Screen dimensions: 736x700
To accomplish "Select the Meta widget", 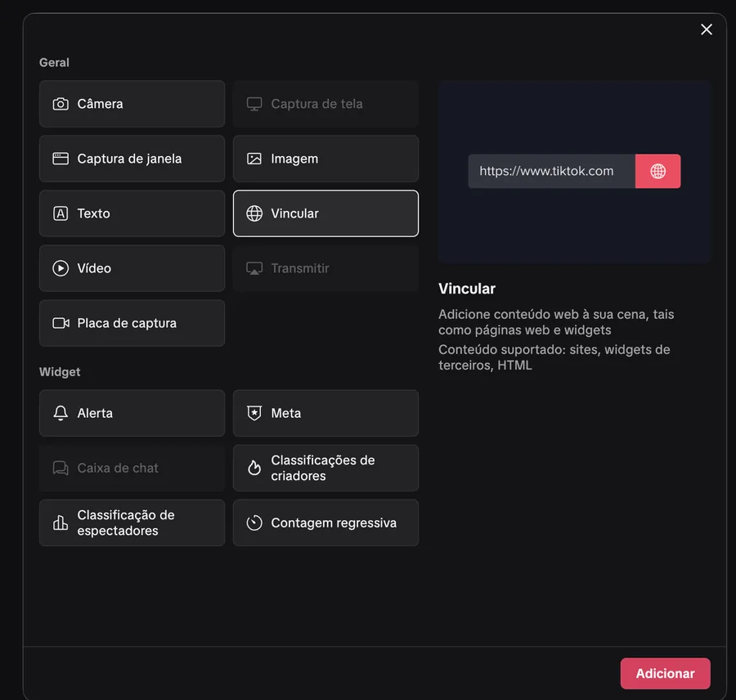I will (x=325, y=413).
